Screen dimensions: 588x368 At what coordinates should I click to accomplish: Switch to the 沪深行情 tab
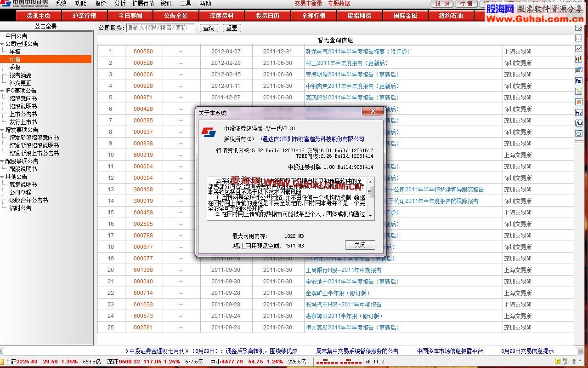[85, 16]
